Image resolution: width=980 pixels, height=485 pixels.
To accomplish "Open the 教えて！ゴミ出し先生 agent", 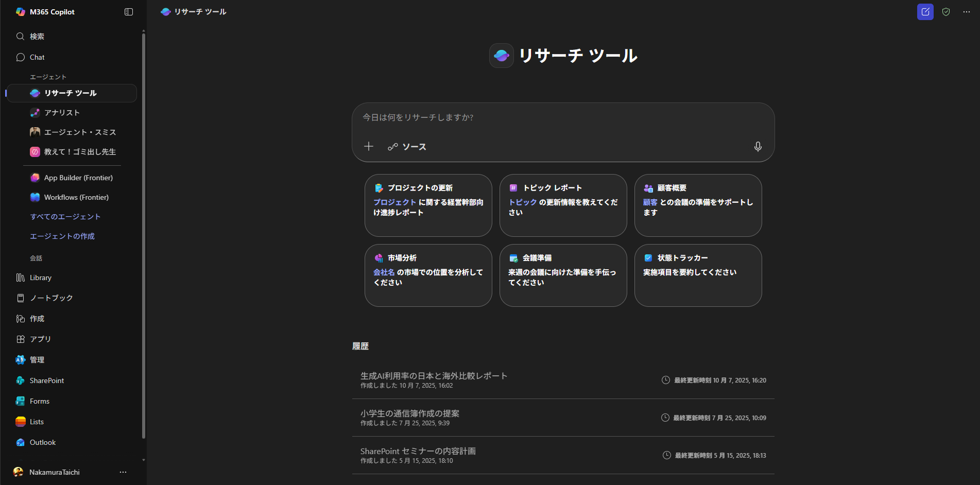I will [x=80, y=152].
